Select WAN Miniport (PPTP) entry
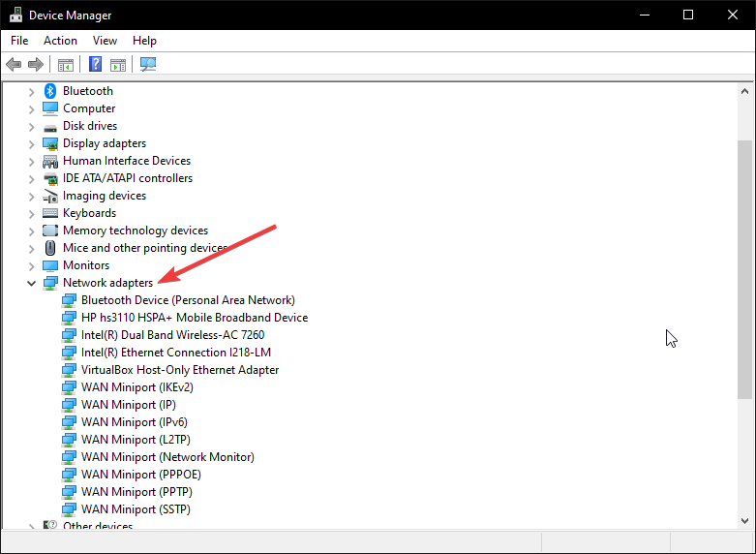This screenshot has height=554, width=756. pos(136,492)
